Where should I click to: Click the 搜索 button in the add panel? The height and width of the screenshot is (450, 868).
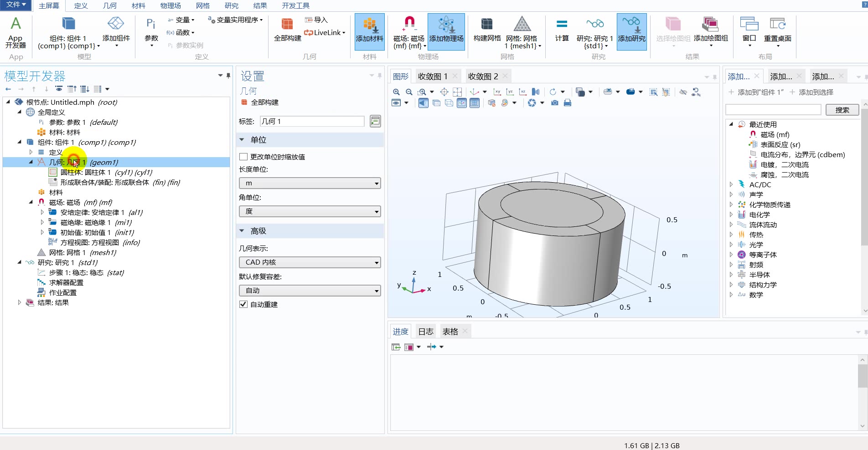[x=842, y=109]
